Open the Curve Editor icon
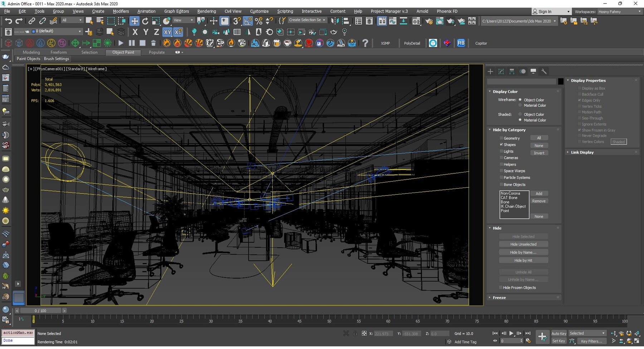 (x=392, y=21)
